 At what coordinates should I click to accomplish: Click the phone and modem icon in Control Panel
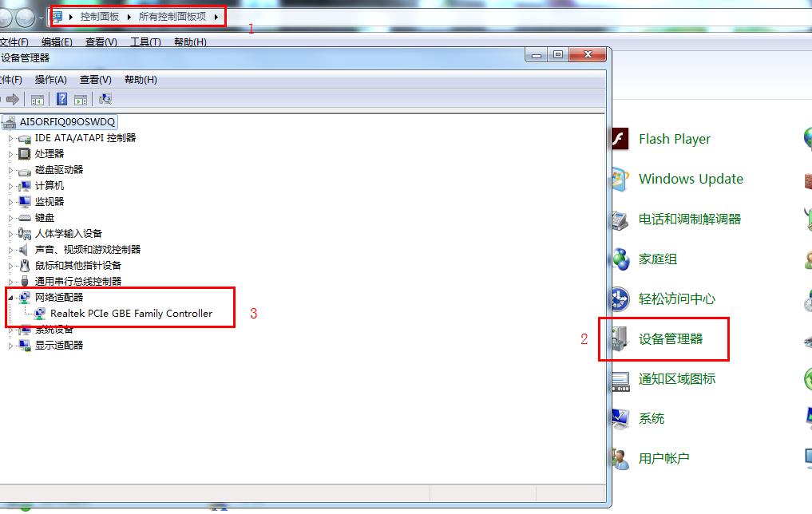point(620,219)
